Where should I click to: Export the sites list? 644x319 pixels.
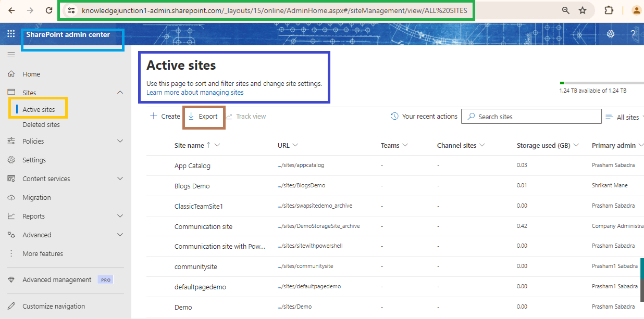(203, 116)
